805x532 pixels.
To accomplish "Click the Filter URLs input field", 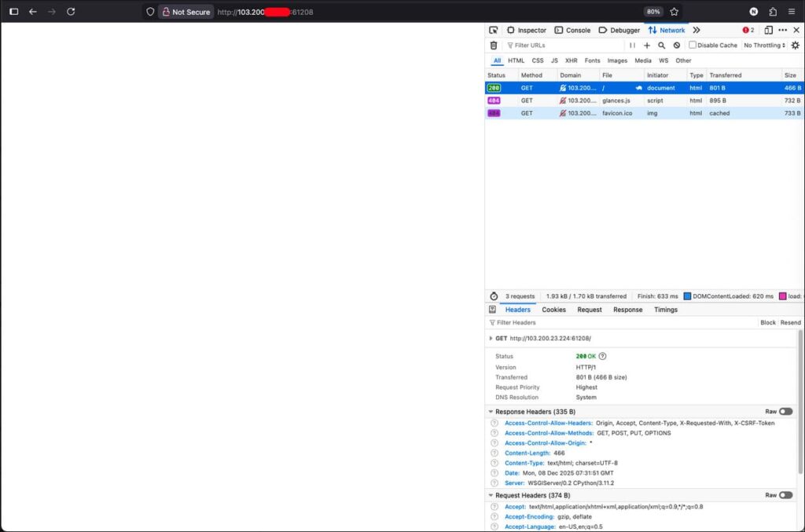I will point(566,46).
